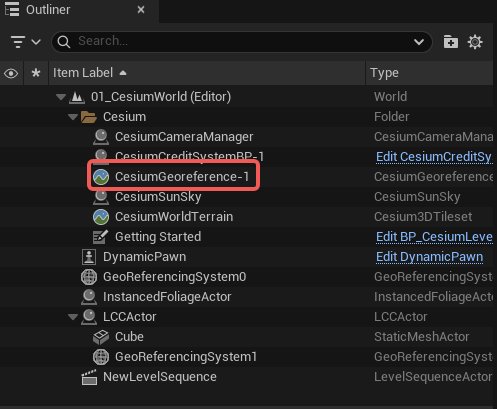Click the CesiumSunSky type column text

point(417,197)
